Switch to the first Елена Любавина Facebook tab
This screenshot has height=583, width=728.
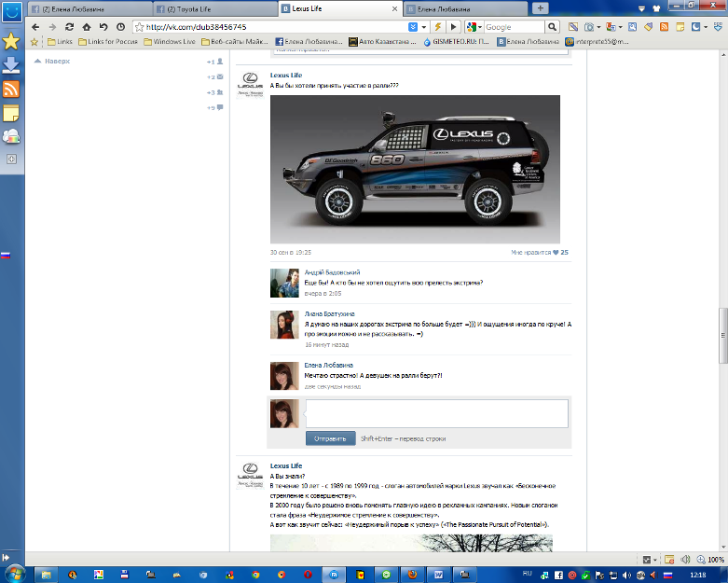click(x=90, y=8)
